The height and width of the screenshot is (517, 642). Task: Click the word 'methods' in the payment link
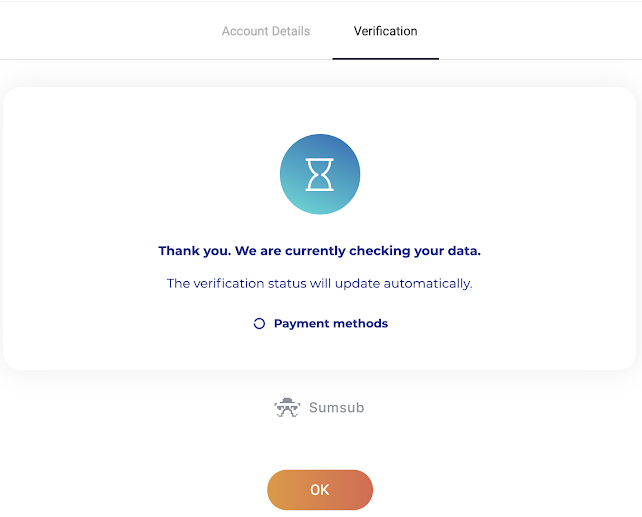(x=361, y=324)
